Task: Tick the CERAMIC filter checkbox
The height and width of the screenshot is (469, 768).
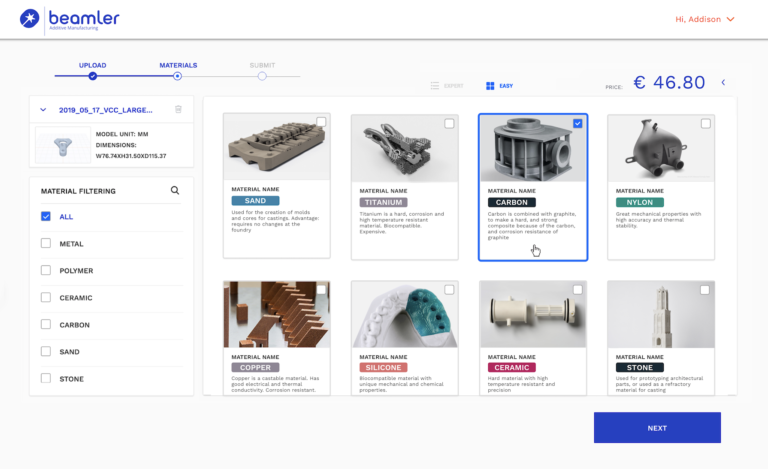Action: [46, 297]
